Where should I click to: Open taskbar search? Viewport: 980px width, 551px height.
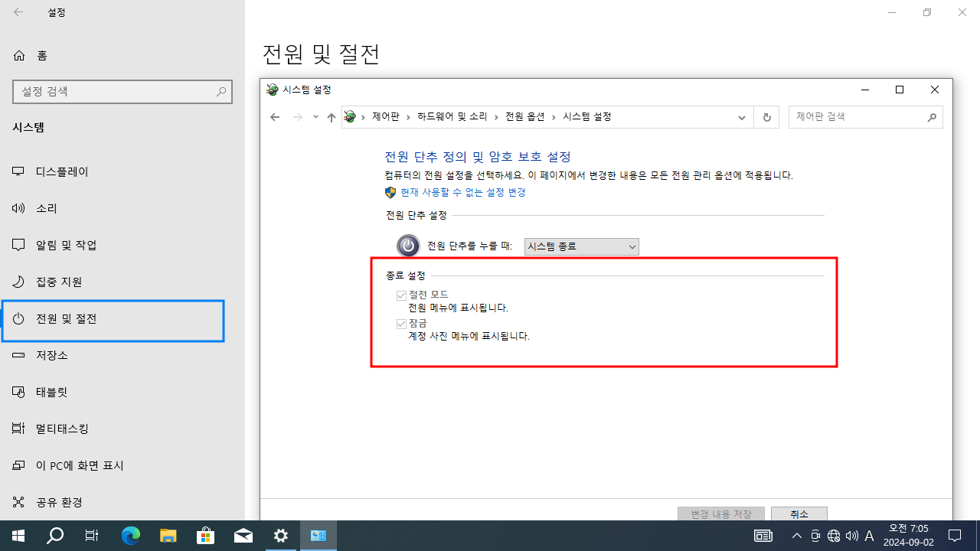[x=55, y=536]
